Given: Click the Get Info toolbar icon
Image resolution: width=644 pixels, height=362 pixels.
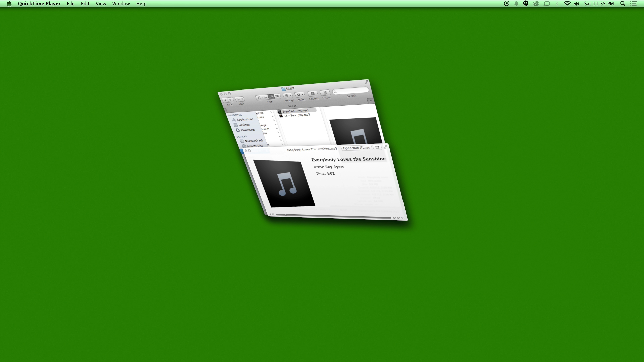Looking at the screenshot, I should tap(313, 94).
